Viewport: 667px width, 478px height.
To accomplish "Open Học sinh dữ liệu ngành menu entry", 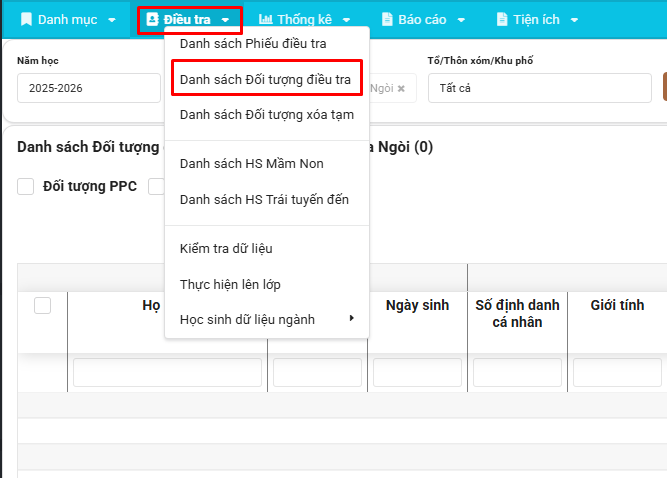I will [x=267, y=320].
